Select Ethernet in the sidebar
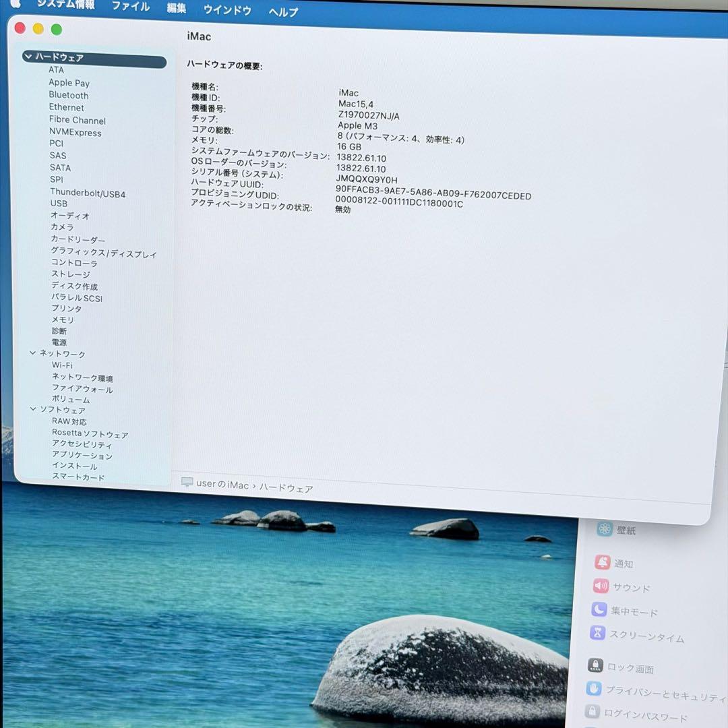This screenshot has width=728, height=728. pyautogui.click(x=66, y=107)
